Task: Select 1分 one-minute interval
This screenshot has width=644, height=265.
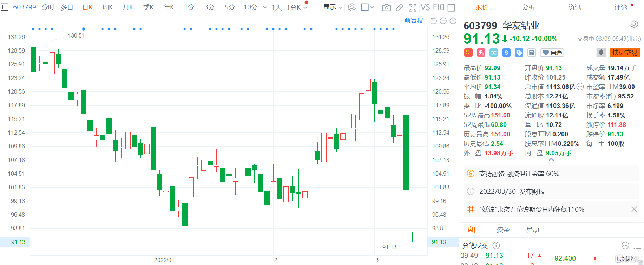Action: 189,7
